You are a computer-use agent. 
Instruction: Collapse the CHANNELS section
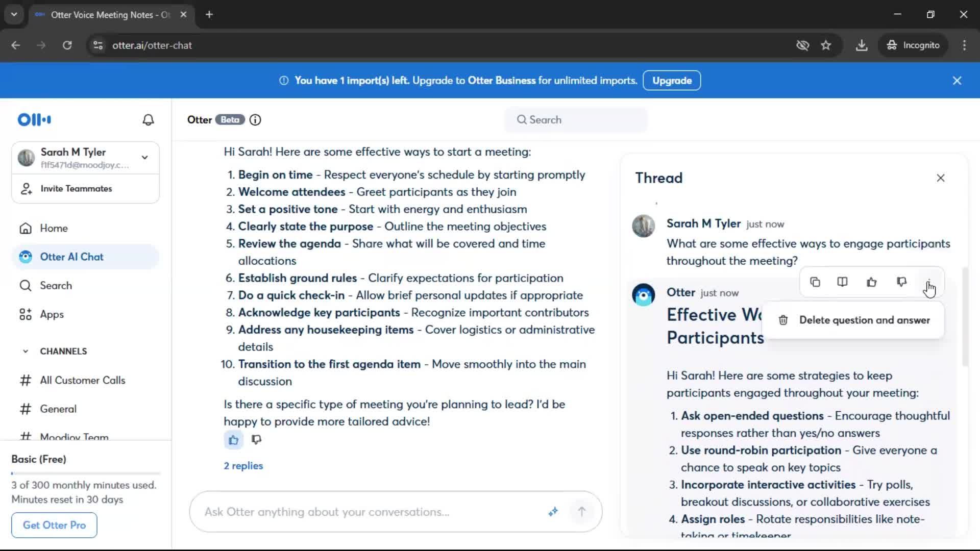(x=26, y=351)
